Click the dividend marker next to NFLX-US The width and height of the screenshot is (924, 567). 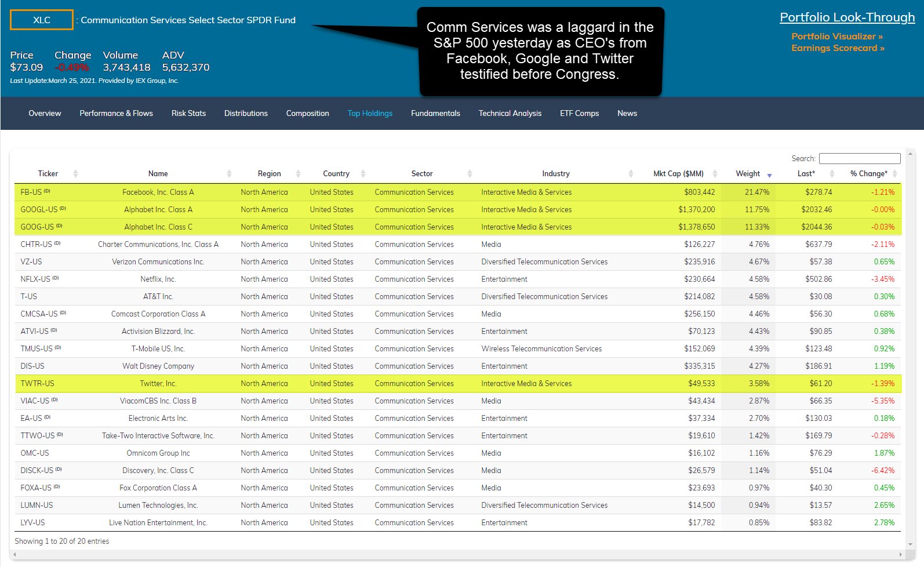click(x=56, y=278)
